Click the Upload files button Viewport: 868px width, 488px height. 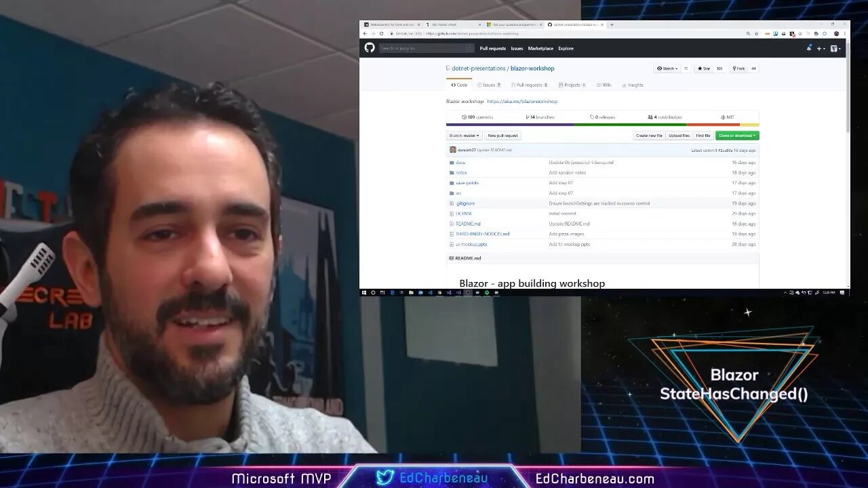(679, 136)
